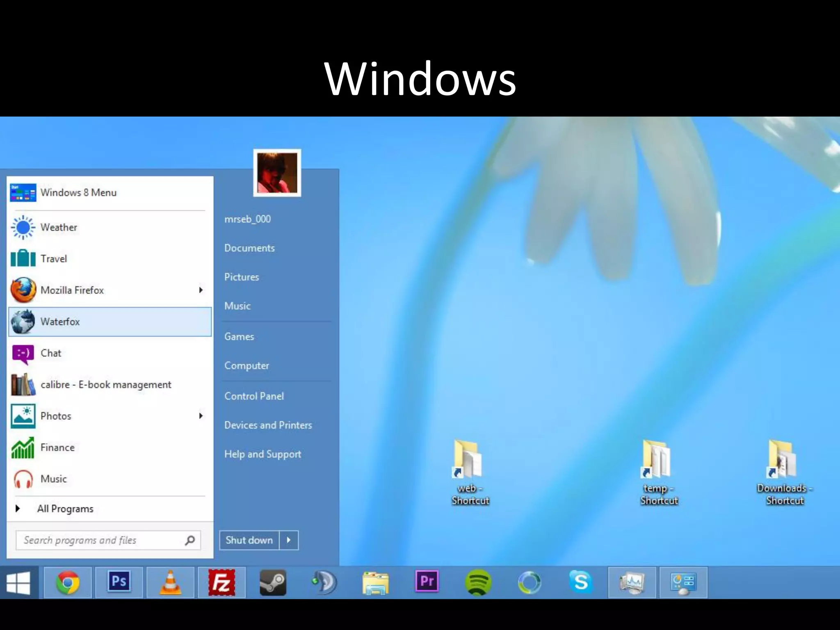Open the Downloads - Shortcut folder
This screenshot has height=630, width=840.
784,472
